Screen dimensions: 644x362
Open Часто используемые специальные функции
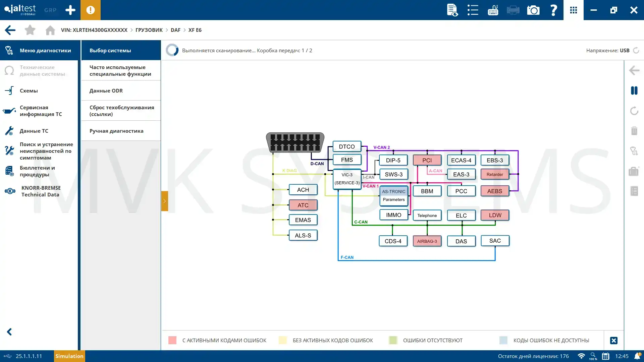(121, 70)
